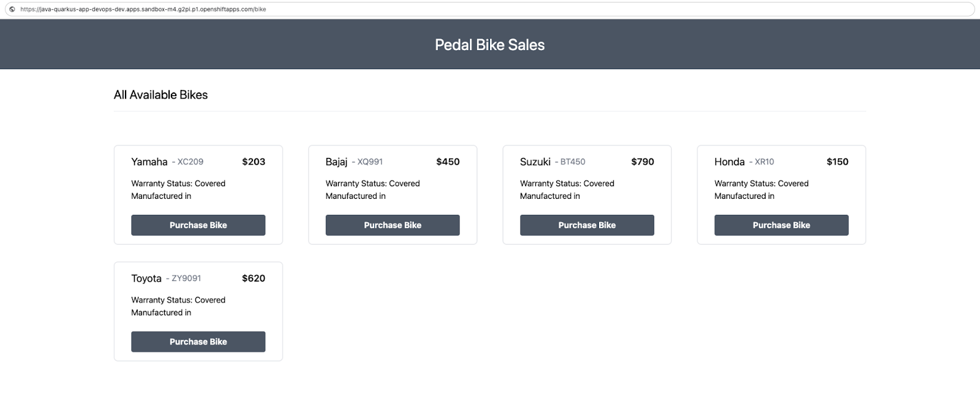Purchase the Honda XR10 bike

click(x=782, y=225)
